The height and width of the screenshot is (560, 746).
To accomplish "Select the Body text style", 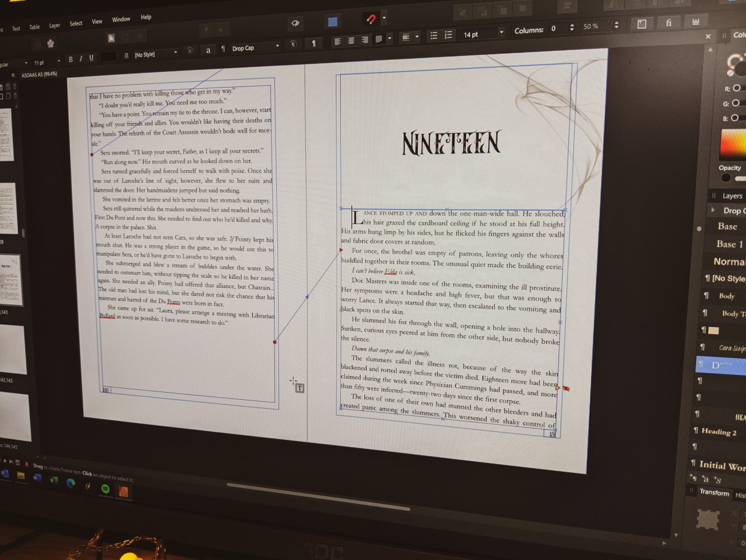I will (726, 296).
